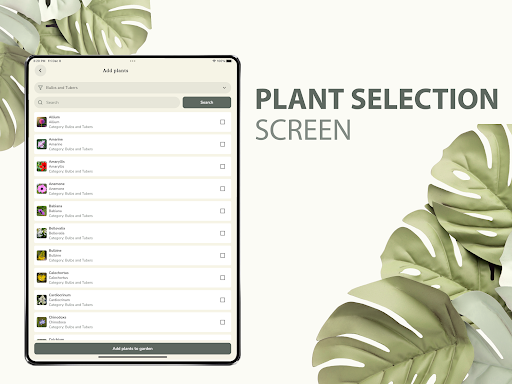512x384 pixels.
Task: Select the Amarine plant name
Action: pos(56,139)
